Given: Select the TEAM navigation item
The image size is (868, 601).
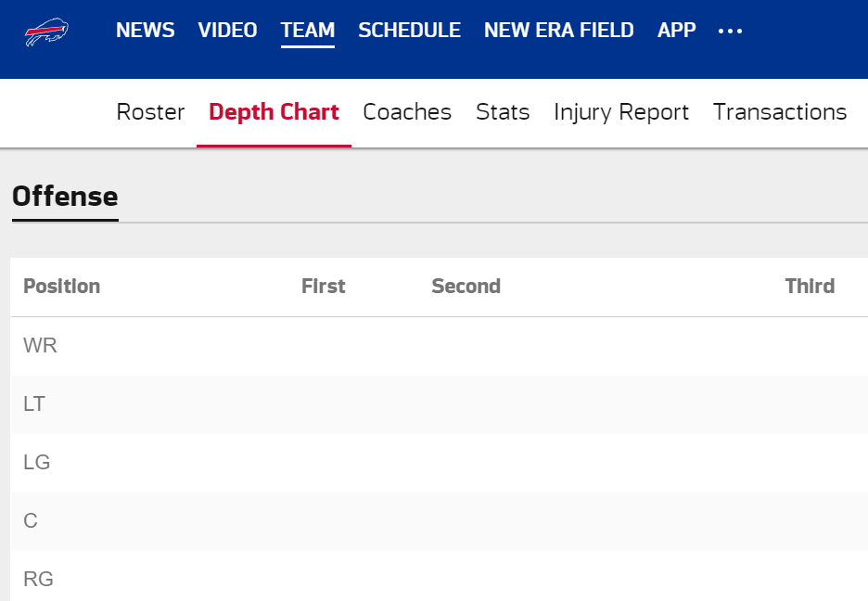Looking at the screenshot, I should tap(308, 30).
